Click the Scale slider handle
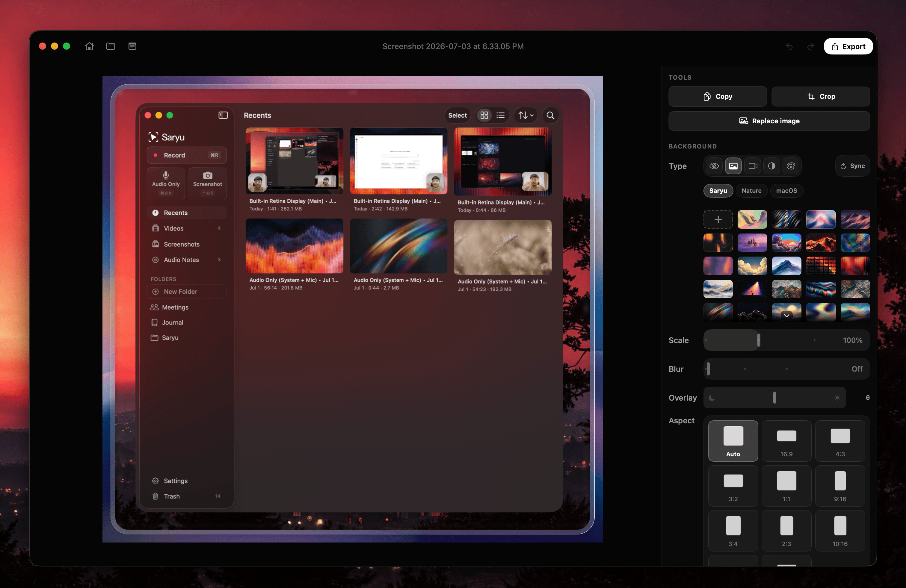 click(x=759, y=340)
